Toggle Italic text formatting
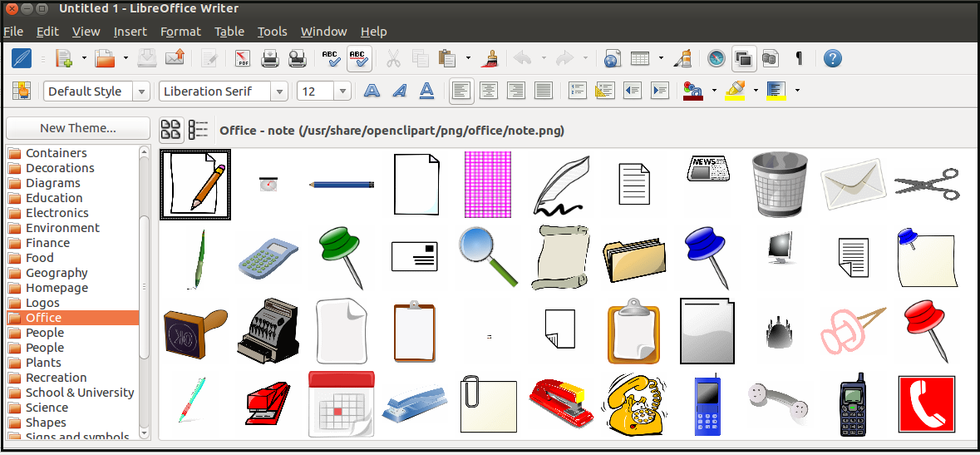Viewport: 980px width, 455px height. 399,91
